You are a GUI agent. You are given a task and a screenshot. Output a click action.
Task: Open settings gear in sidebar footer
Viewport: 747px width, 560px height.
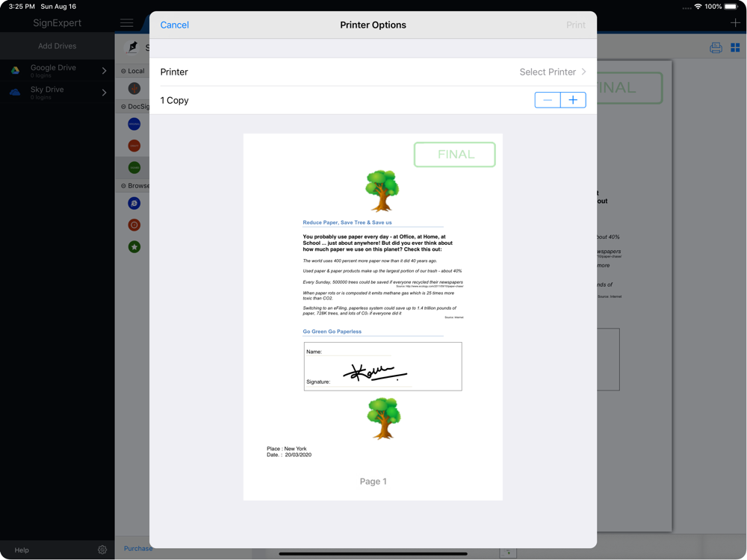pyautogui.click(x=102, y=550)
